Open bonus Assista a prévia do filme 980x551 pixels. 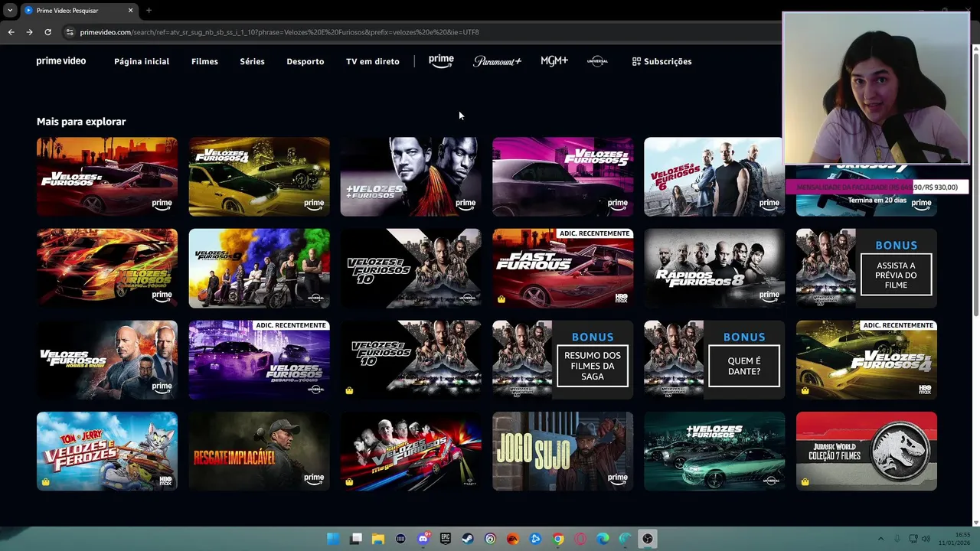coord(867,269)
